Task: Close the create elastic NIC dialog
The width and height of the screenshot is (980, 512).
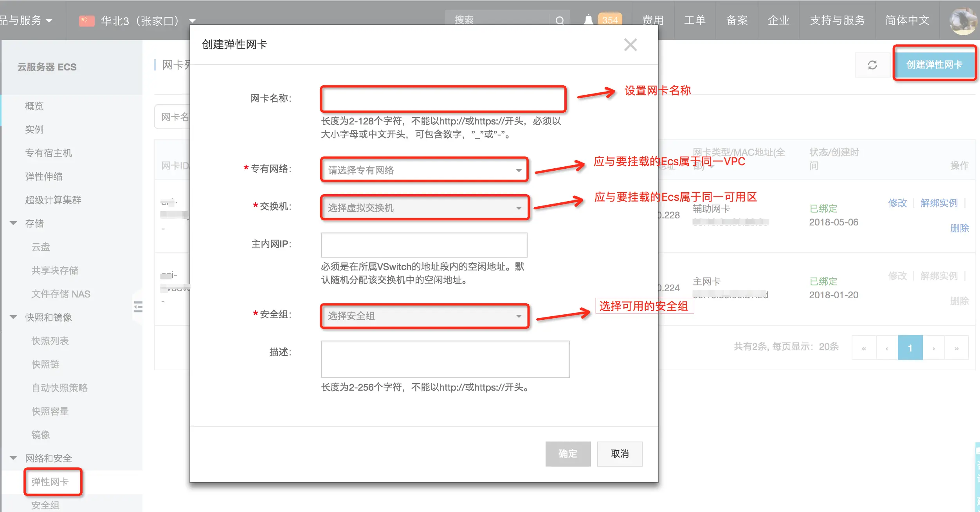Action: tap(630, 45)
